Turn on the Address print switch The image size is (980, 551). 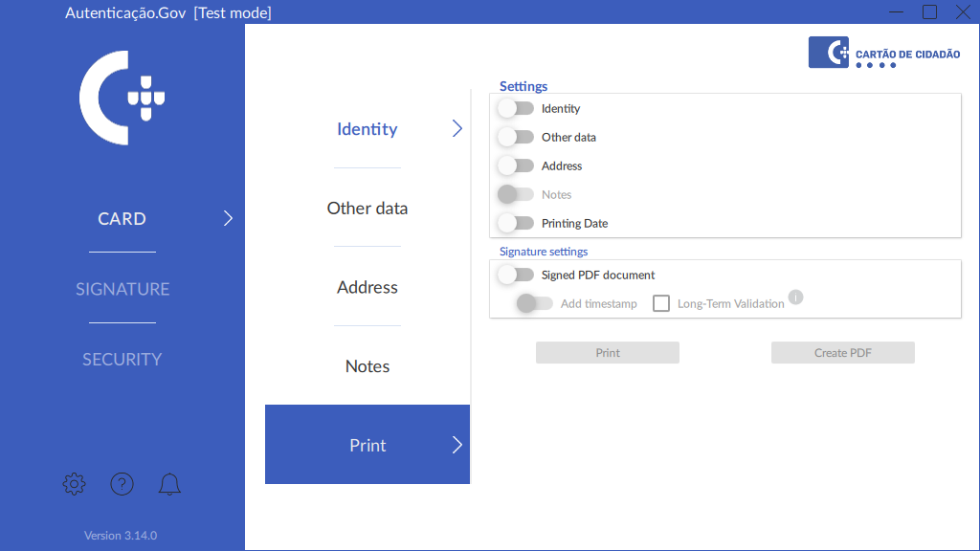coord(516,165)
